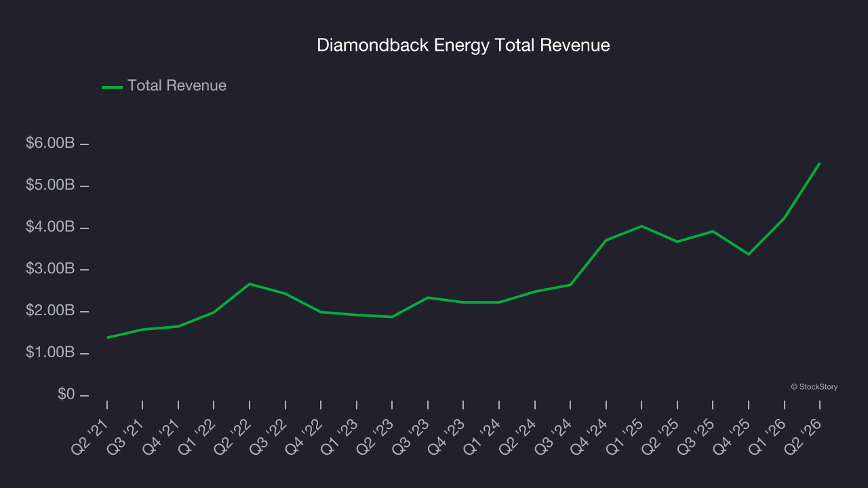Click the "$2.00B" y-axis label

50,312
